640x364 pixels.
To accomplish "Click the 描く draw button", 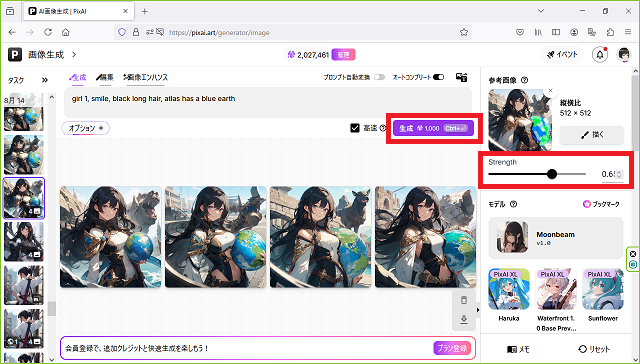I will (x=591, y=135).
